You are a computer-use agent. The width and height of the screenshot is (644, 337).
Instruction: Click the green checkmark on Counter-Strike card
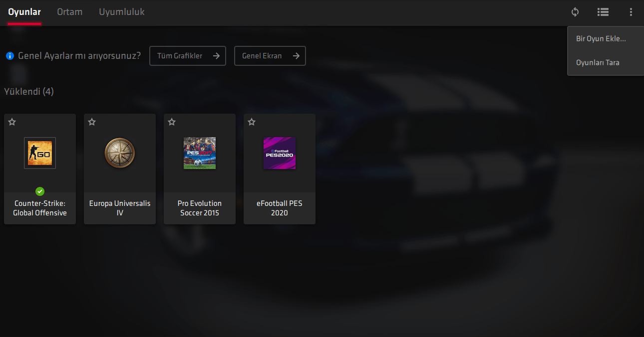click(40, 191)
